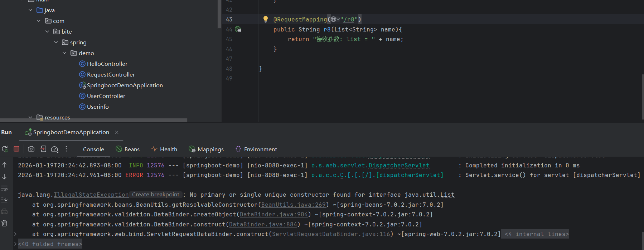Select the SpringbootDemoApplication run tab
This screenshot has width=644, height=250.
pos(71,132)
